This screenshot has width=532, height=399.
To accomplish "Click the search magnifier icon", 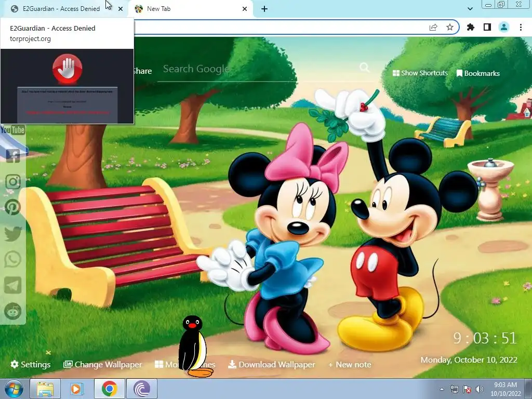I will (x=365, y=68).
